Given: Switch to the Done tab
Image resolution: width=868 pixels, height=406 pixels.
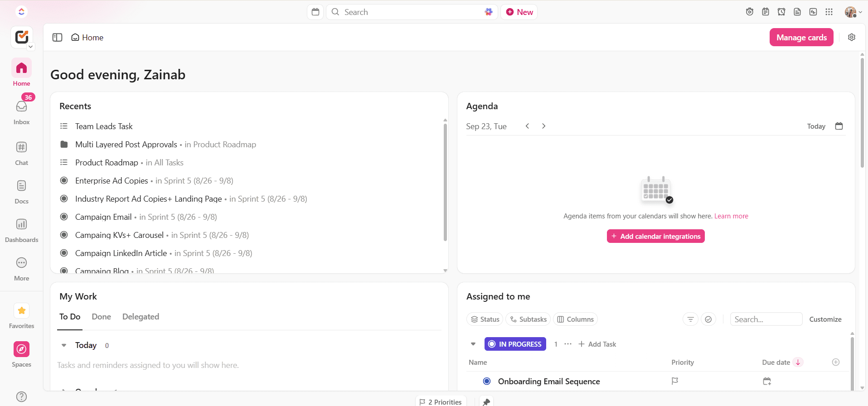Looking at the screenshot, I should 101,317.
